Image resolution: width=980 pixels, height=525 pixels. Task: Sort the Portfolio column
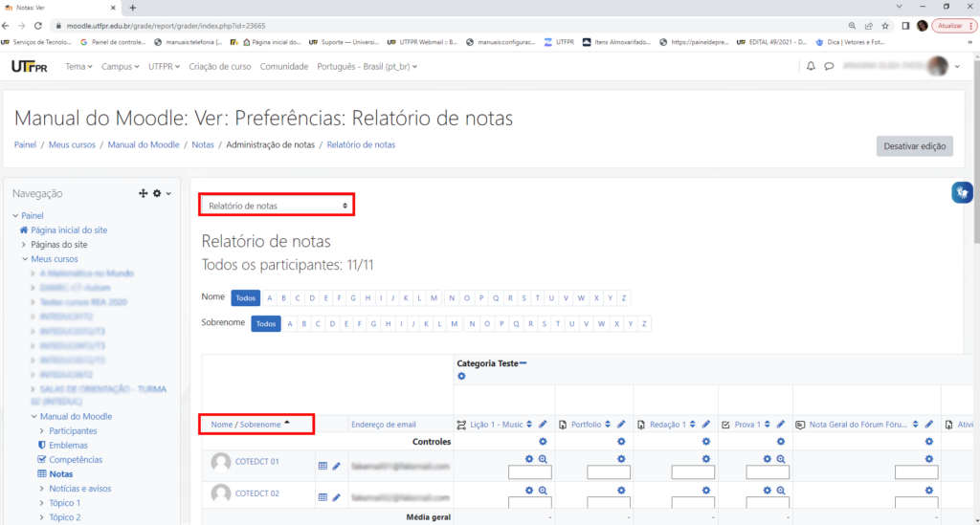point(608,425)
